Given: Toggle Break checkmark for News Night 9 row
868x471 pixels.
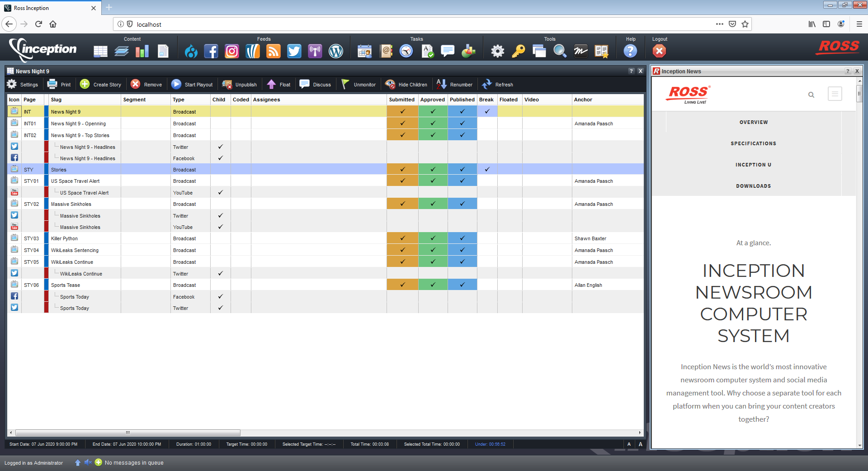Looking at the screenshot, I should click(487, 111).
